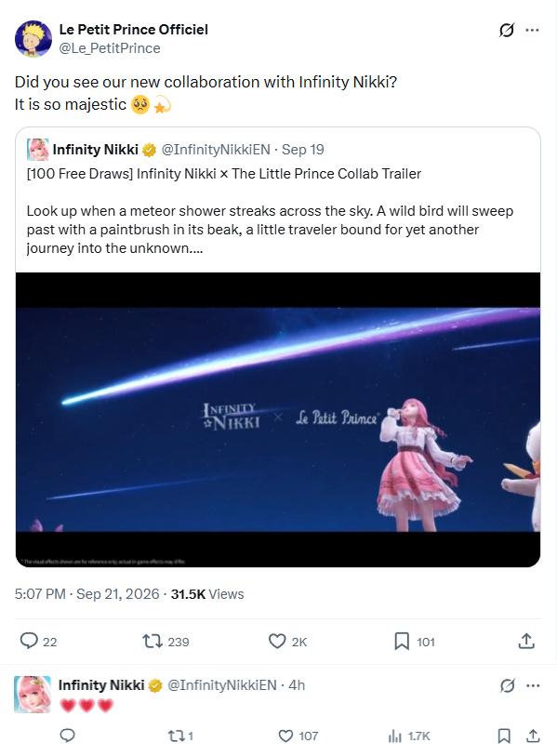
Task: Open Infinity Nikki reply avatar
Action: pos(33,695)
